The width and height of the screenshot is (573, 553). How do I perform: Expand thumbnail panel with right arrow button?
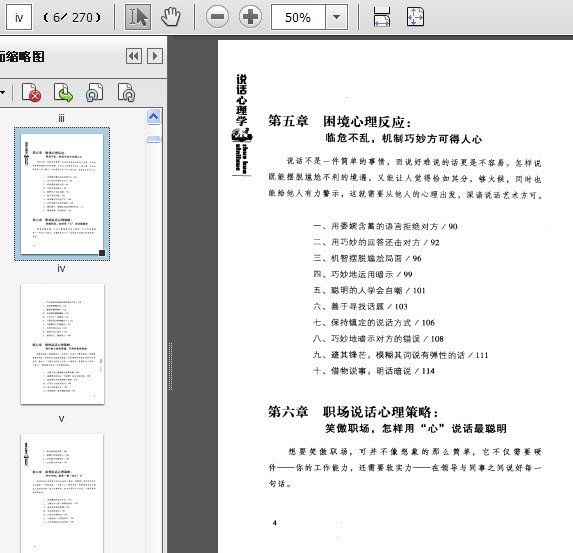click(x=155, y=56)
